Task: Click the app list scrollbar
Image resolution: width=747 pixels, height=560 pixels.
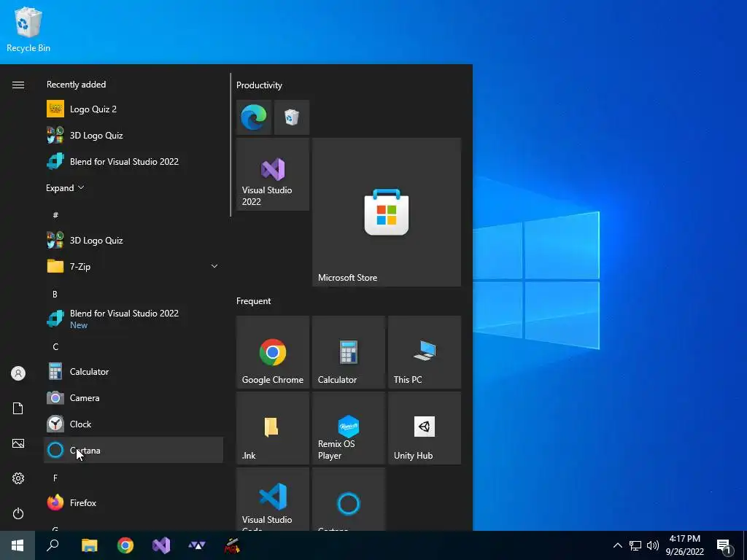Action: (x=231, y=145)
